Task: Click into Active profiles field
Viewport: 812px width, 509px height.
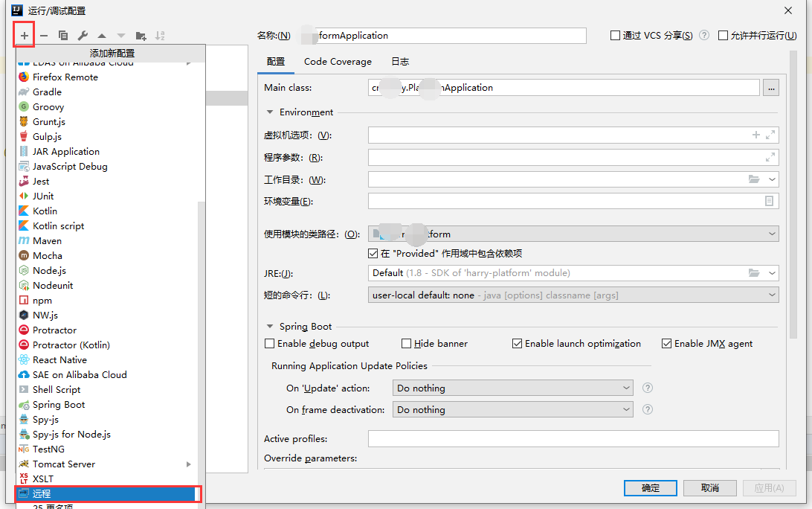Action: click(573, 439)
